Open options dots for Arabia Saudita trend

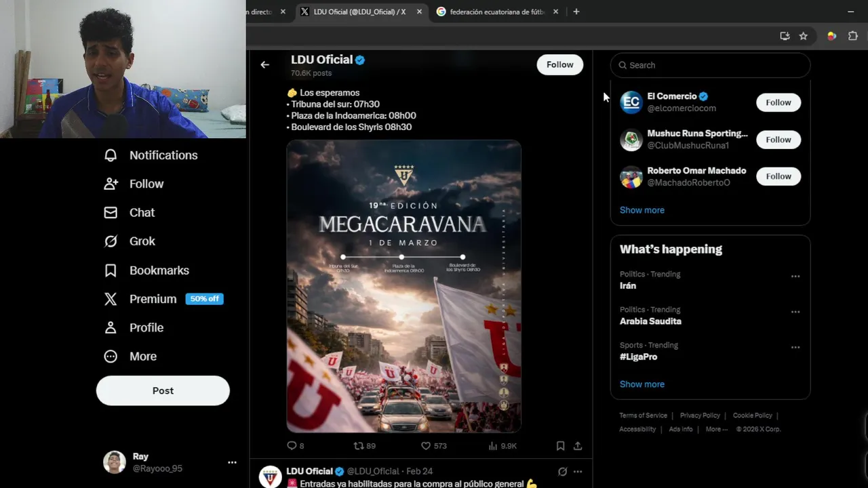click(x=795, y=312)
